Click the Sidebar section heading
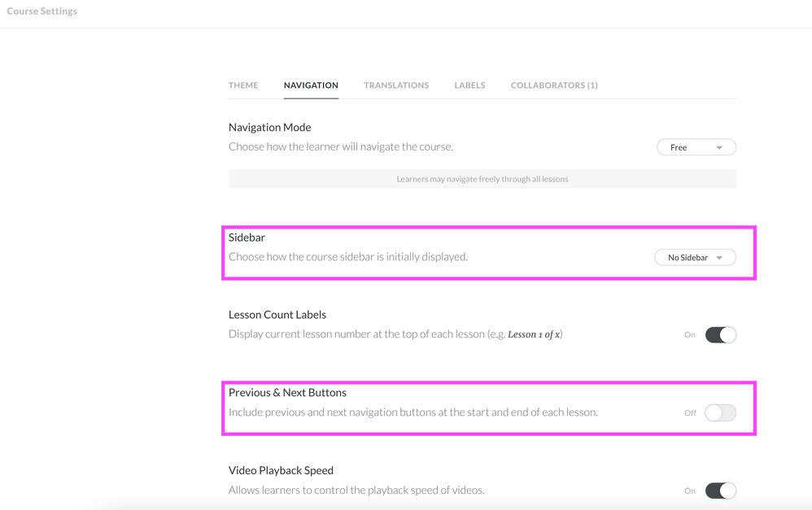The height and width of the screenshot is (510, 812). pyautogui.click(x=247, y=238)
